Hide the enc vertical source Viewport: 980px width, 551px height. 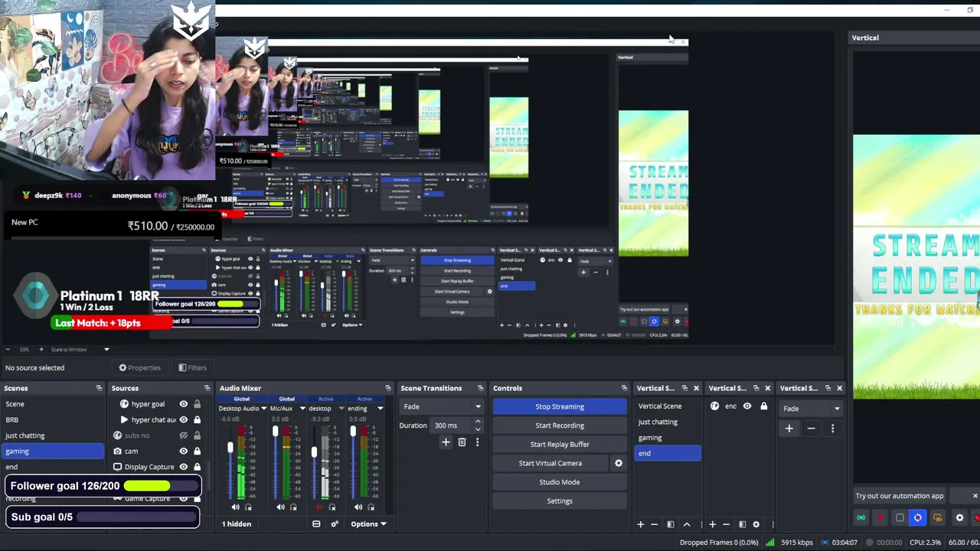click(x=747, y=406)
